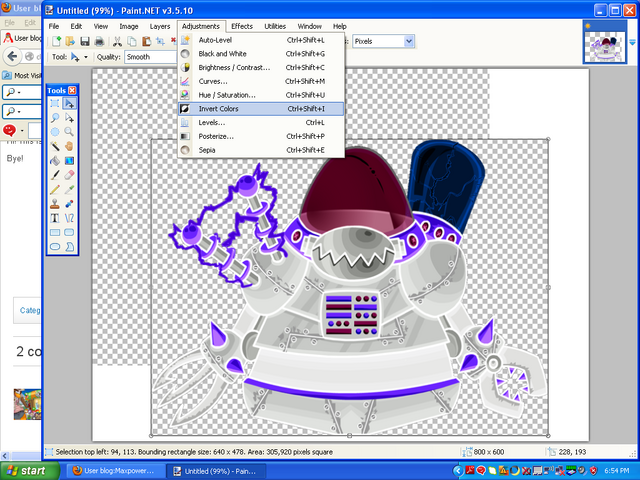
Task: Open the Pixels units dropdown
Action: pyautogui.click(x=409, y=41)
